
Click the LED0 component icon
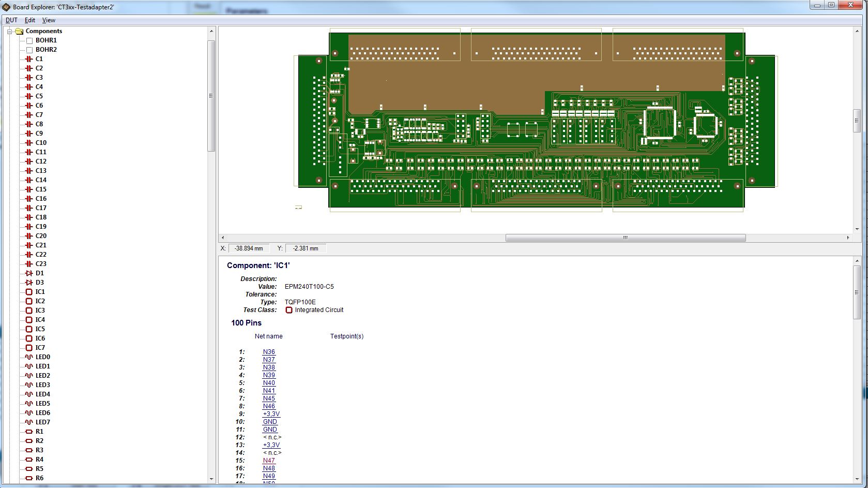[29, 357]
